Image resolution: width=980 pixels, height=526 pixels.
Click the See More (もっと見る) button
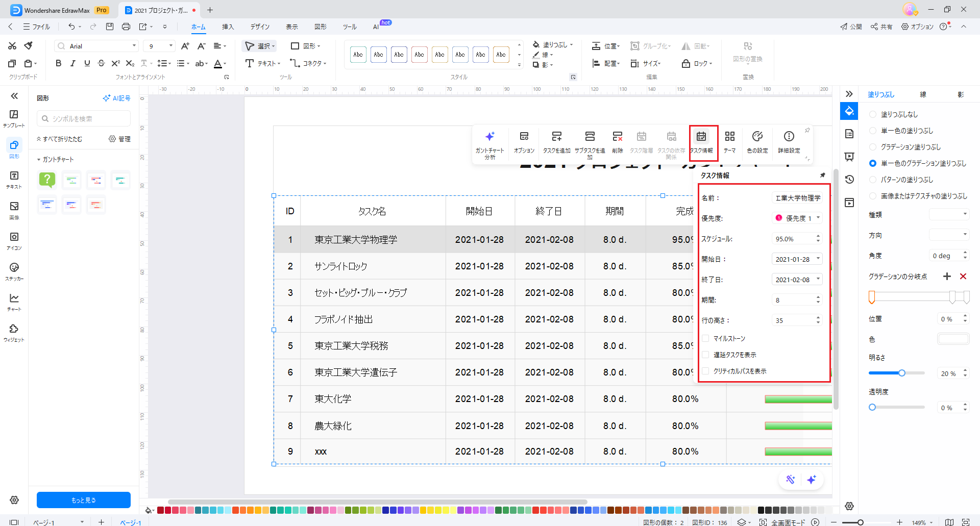(84, 500)
